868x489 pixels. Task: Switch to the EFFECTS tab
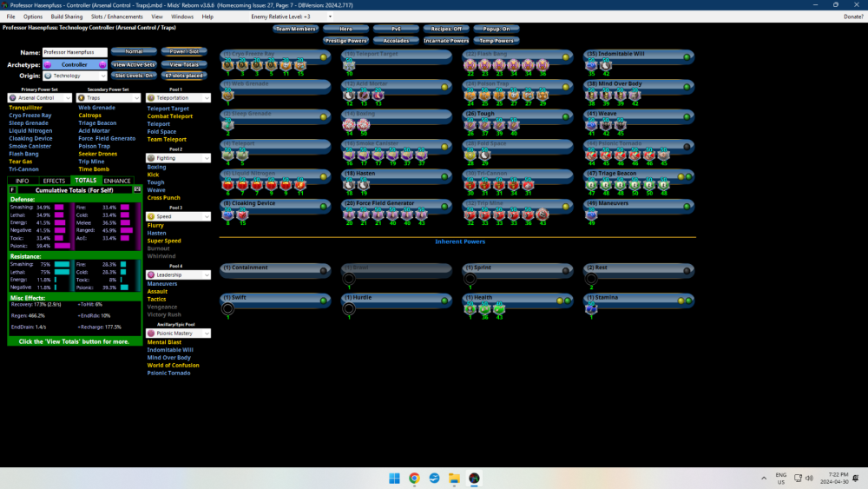coord(54,181)
